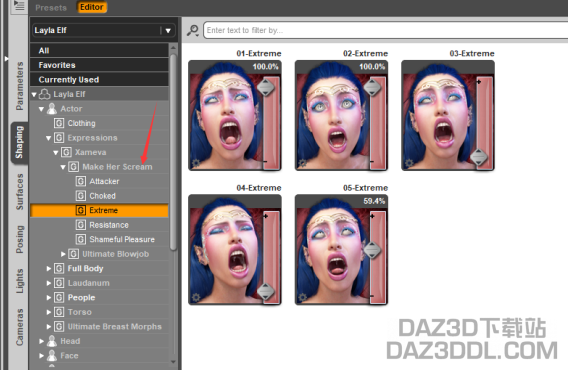Collapse the Expressions group
This screenshot has width=568, height=370.
tap(49, 138)
